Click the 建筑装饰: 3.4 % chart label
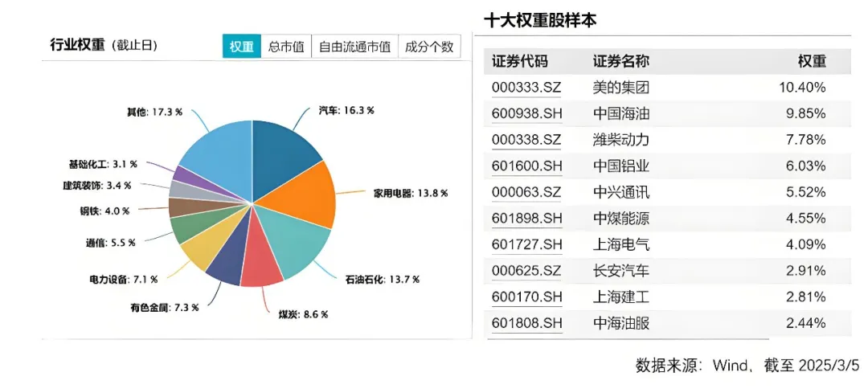Image resolution: width=868 pixels, height=389 pixels. tap(97, 186)
